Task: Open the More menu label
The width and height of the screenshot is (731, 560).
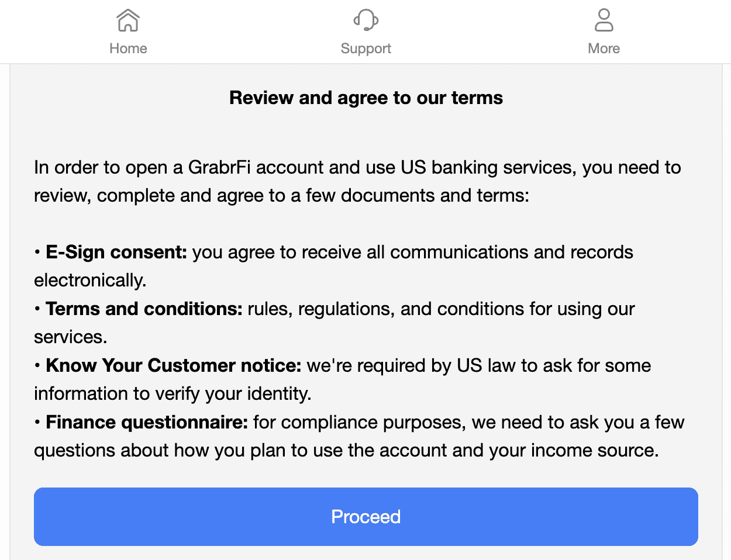Action: click(x=604, y=49)
